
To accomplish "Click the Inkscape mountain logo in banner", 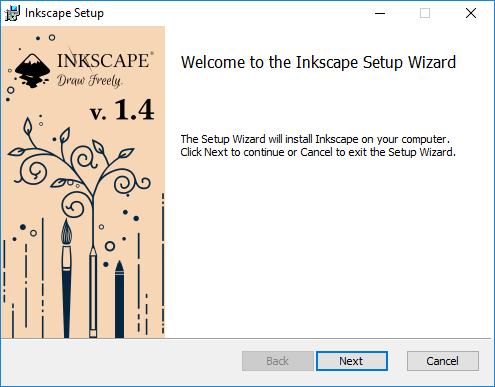I will coord(32,70).
